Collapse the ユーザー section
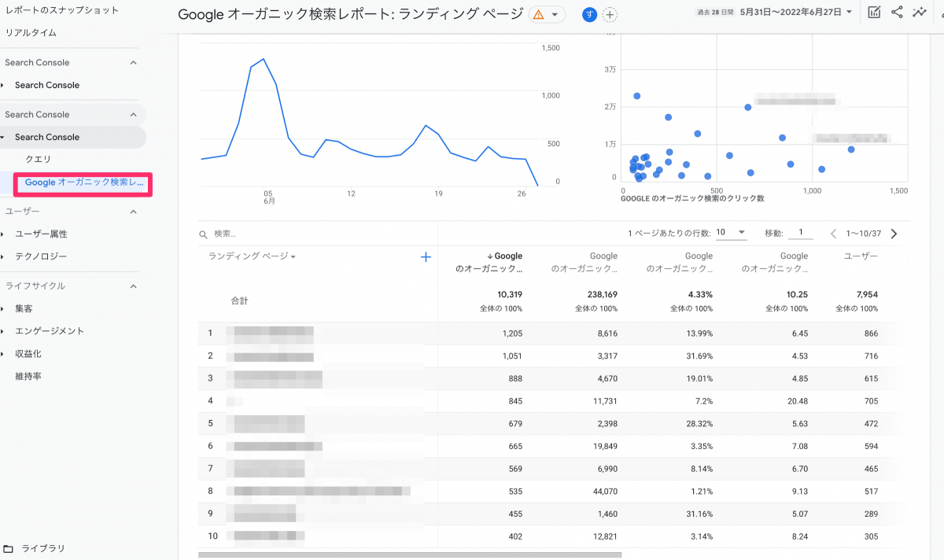 pyautogui.click(x=133, y=212)
